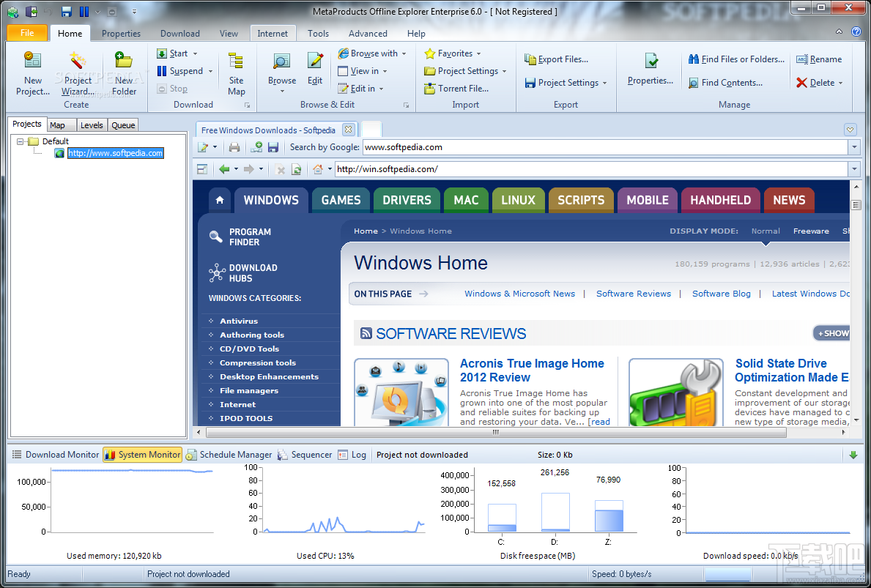This screenshot has width=871, height=588.
Task: Create a New Folder from the ribbon
Action: pyautogui.click(x=124, y=73)
